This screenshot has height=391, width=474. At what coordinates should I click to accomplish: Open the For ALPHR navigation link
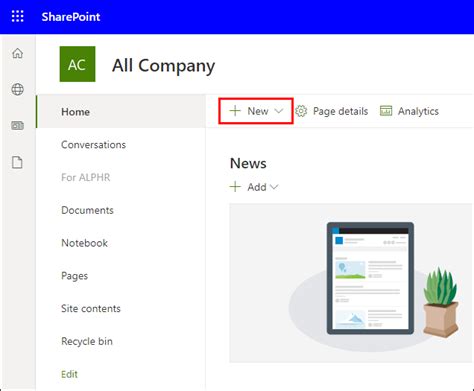click(x=86, y=177)
